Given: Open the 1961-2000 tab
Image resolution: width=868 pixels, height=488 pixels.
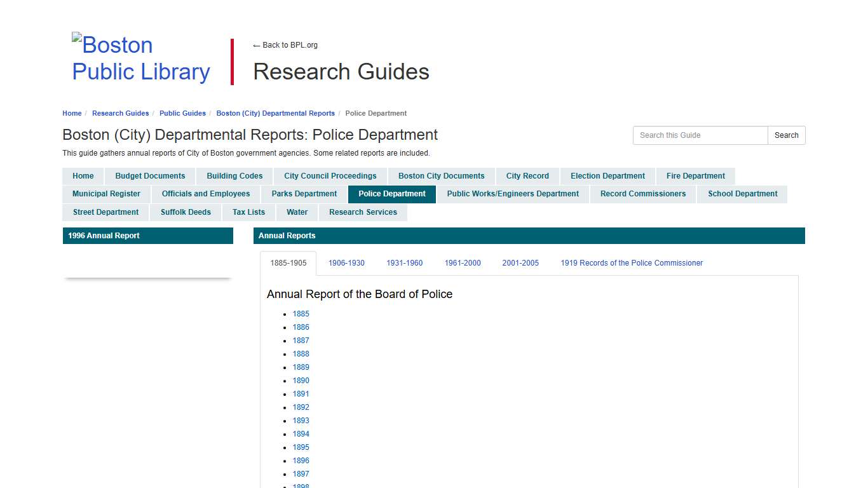Looking at the screenshot, I should tap(462, 262).
